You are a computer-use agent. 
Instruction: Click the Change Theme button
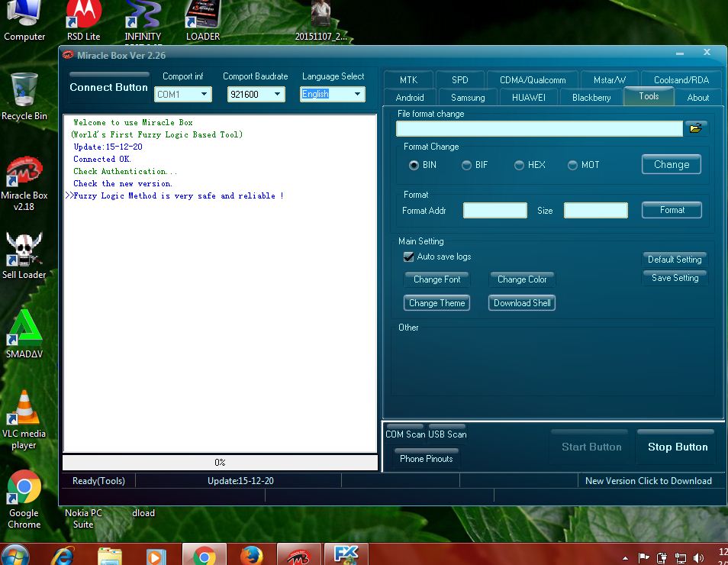(437, 303)
